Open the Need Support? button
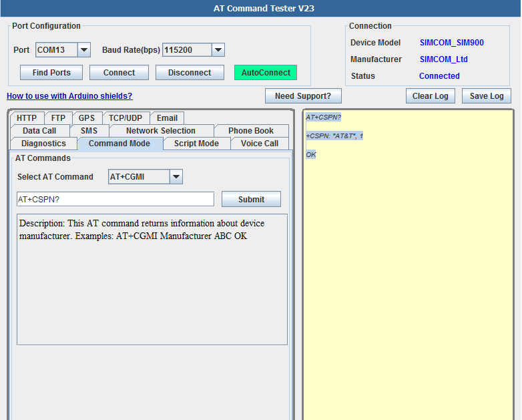Image resolution: width=522 pixels, height=420 pixels. click(x=303, y=96)
